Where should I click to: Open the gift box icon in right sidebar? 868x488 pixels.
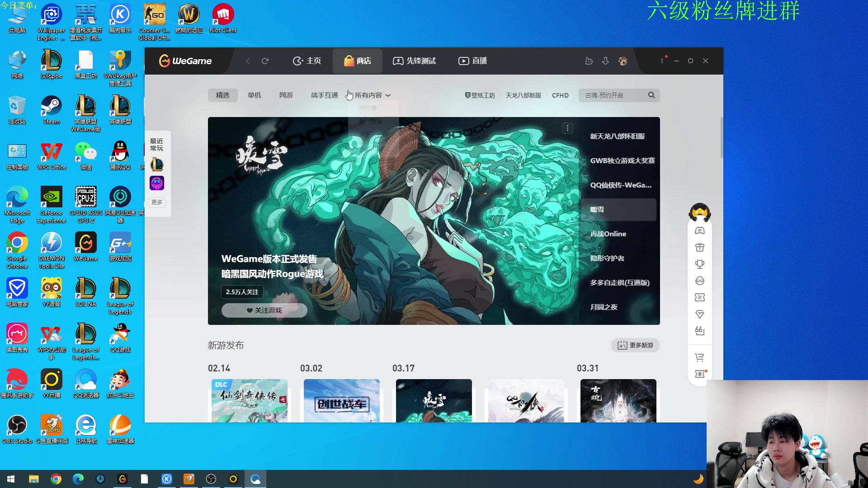pos(699,247)
